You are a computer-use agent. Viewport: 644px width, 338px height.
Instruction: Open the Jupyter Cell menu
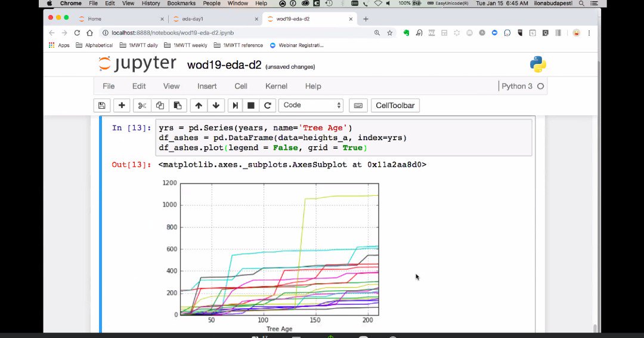(x=241, y=86)
